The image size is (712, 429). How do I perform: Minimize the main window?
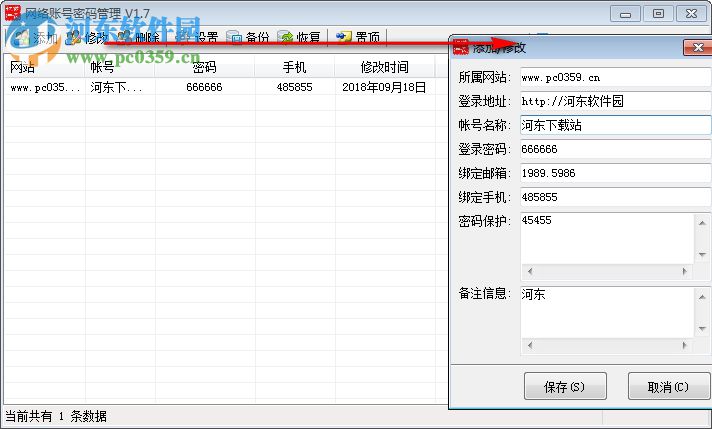[x=625, y=14]
